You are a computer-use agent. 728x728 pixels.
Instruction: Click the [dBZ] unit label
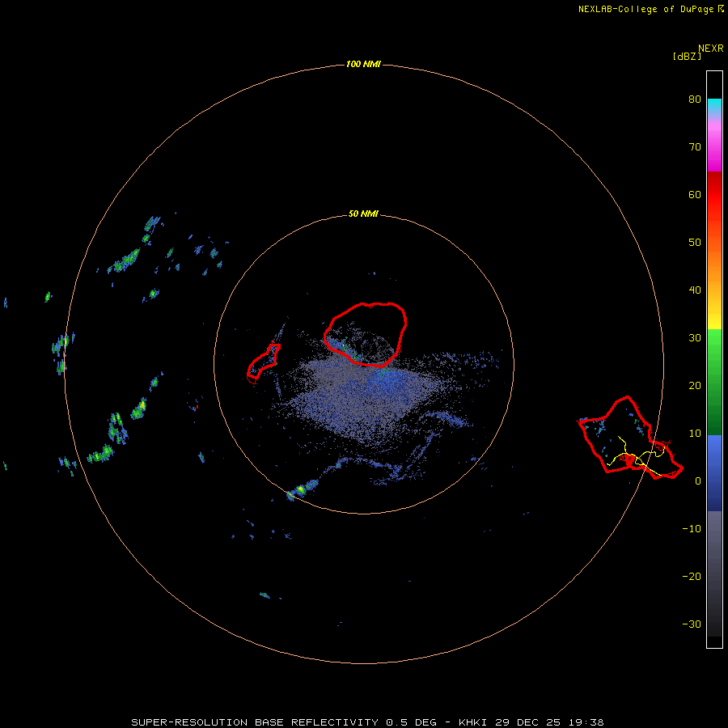coord(687,57)
